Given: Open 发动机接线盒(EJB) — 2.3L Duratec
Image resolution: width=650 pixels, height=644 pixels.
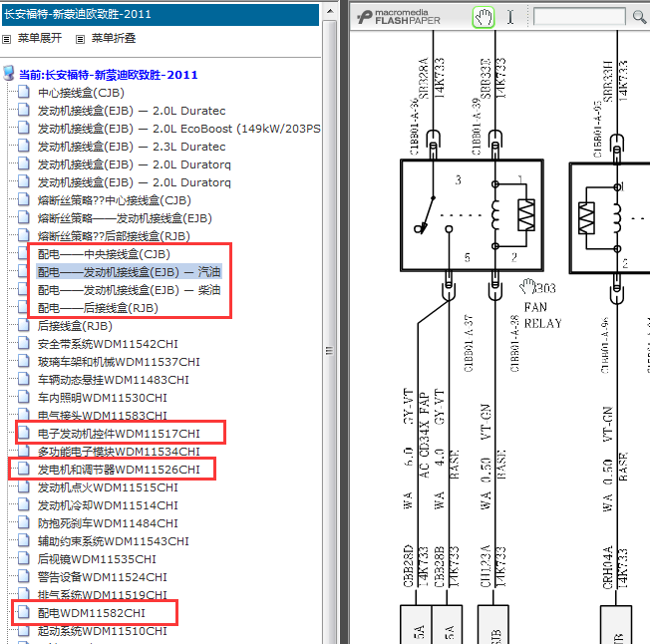Looking at the screenshot, I should 132,147.
